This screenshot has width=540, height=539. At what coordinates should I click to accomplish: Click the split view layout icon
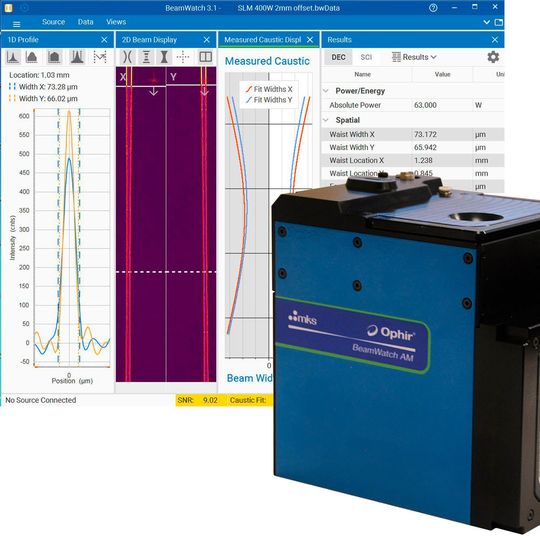pos(206,57)
